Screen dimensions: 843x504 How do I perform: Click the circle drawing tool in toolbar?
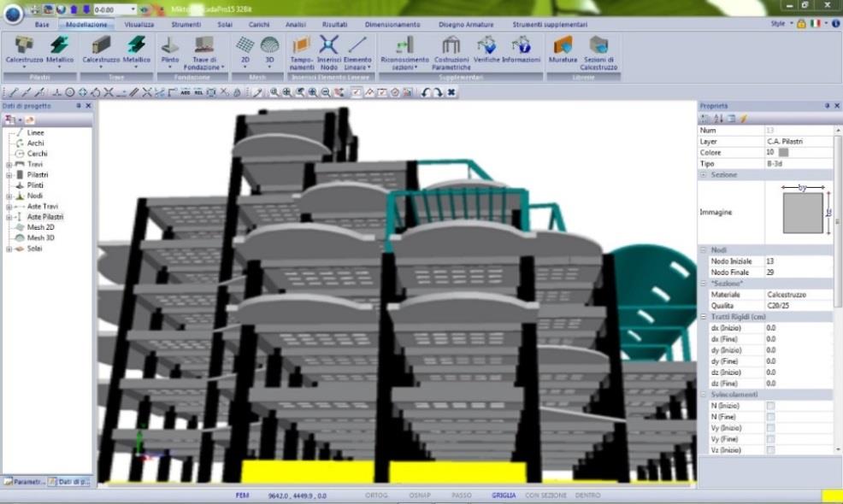(x=70, y=92)
